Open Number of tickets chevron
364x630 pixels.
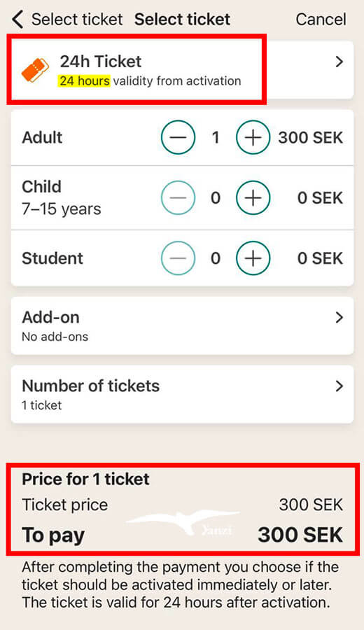point(339,386)
